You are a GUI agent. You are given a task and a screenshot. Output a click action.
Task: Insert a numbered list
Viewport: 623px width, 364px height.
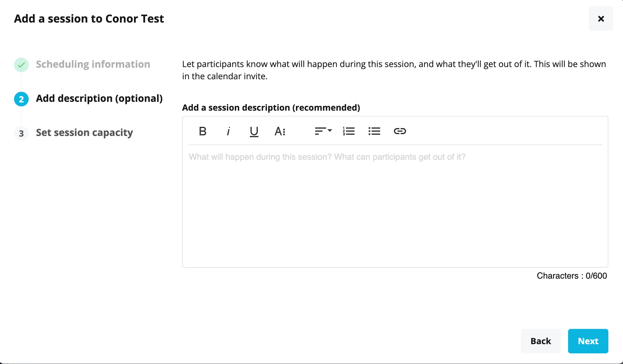348,131
